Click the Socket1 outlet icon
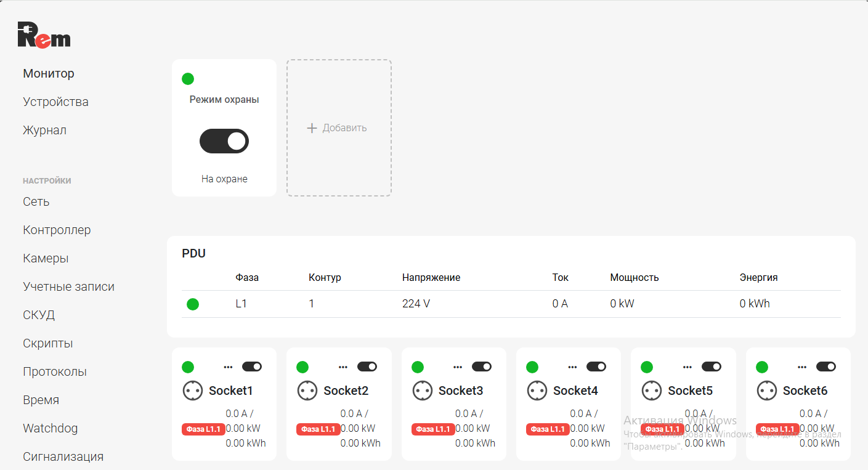 pos(193,391)
